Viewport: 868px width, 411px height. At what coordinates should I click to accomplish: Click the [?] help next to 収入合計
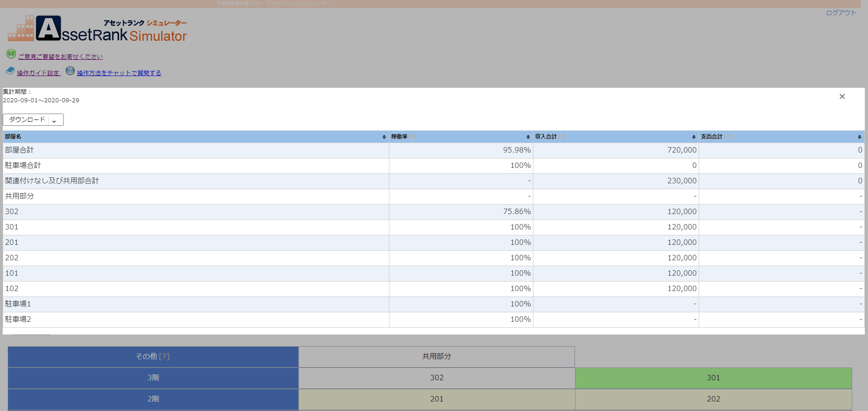[561, 137]
